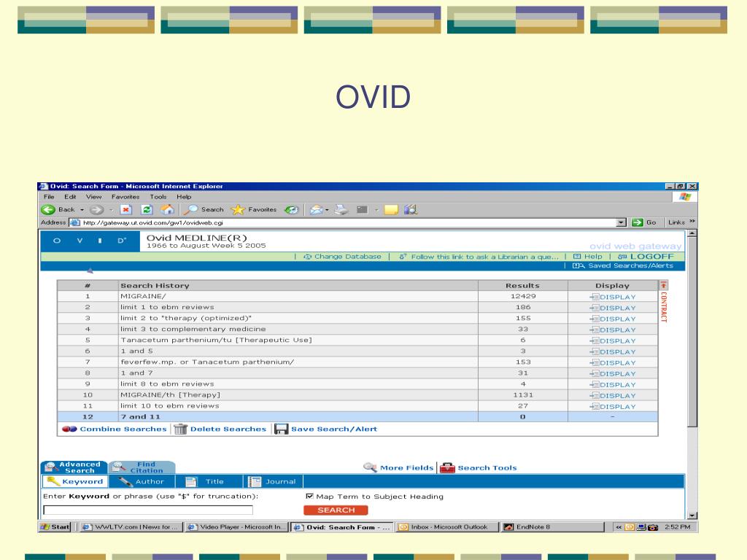Stop page loading with the red X icon
Viewport: 747px width, 560px height.
pyautogui.click(x=125, y=209)
